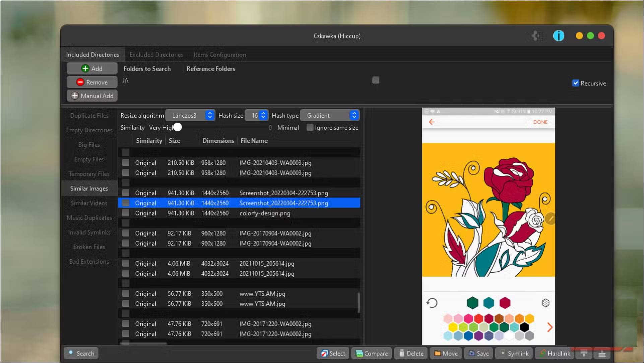Viewport: 644px width, 363px height.
Task: Move selected files to another folder
Action: 445,353
